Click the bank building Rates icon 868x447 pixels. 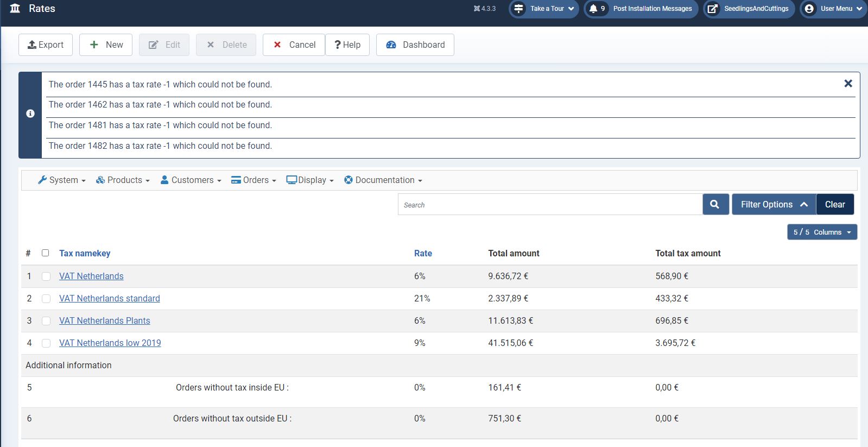coord(15,8)
